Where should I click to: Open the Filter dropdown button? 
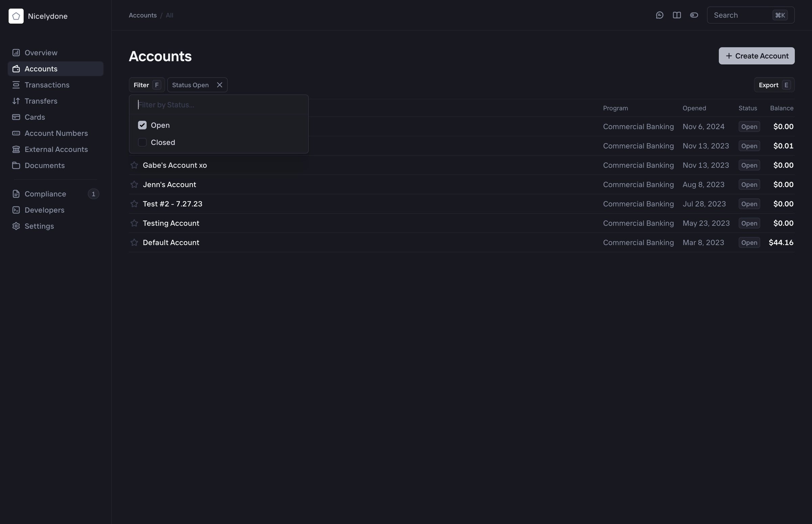pos(147,85)
